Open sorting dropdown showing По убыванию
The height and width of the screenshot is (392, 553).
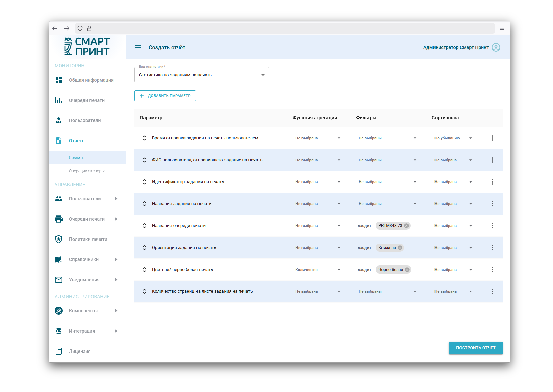[453, 138]
